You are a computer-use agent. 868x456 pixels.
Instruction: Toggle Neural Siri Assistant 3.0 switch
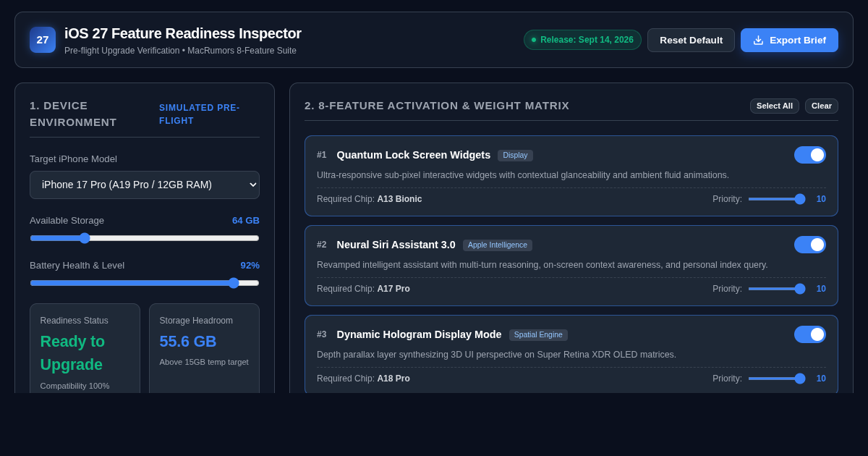[x=810, y=245]
